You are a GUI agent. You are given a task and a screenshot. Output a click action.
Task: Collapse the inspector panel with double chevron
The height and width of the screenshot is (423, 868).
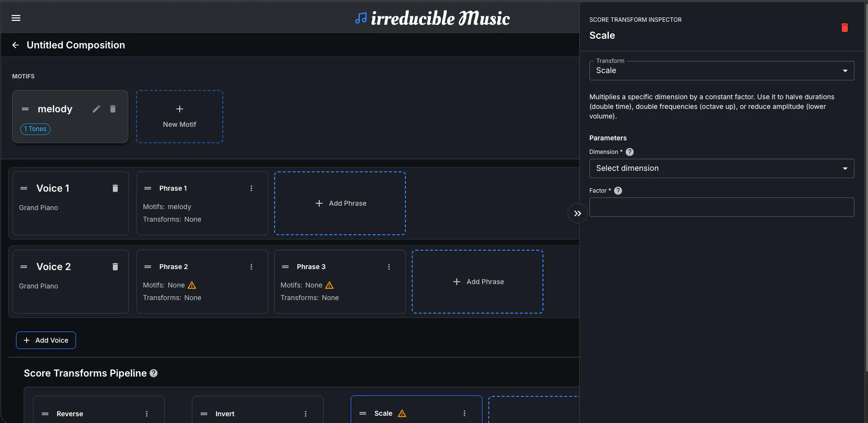[x=577, y=213]
